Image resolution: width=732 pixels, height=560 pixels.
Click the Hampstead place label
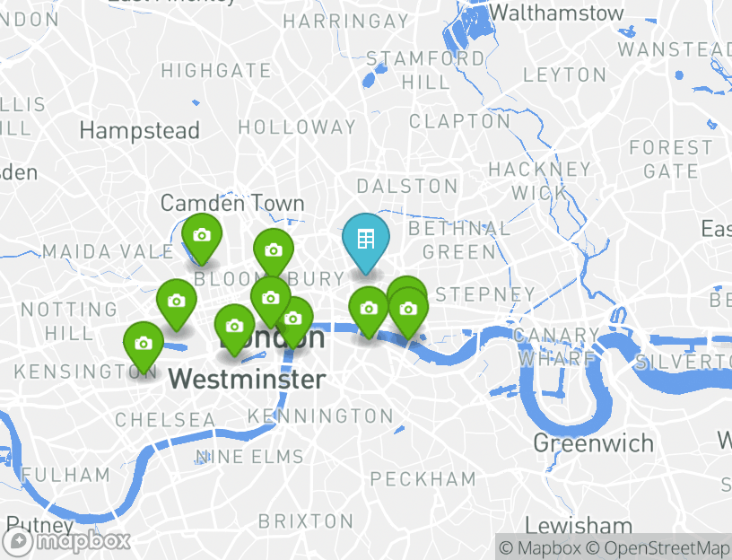point(140,130)
